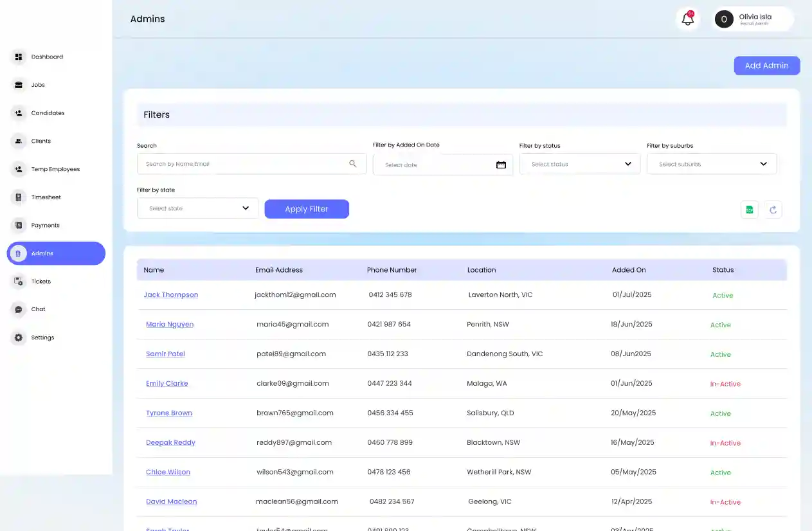Click the Dashboard sidebar icon

click(19, 57)
